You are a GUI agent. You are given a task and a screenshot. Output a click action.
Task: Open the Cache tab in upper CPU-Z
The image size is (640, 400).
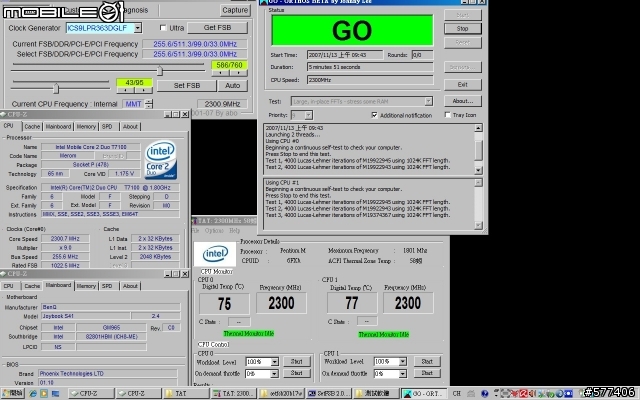coord(32,127)
